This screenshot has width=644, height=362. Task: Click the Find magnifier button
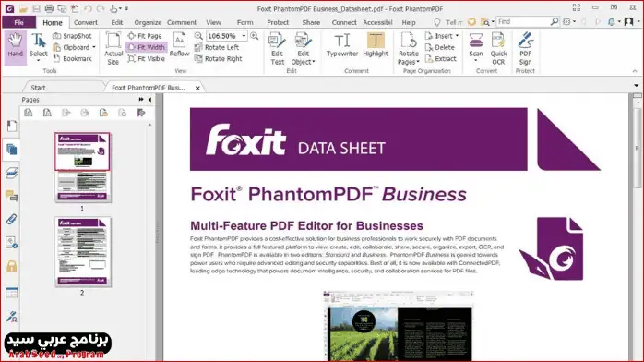pos(555,21)
